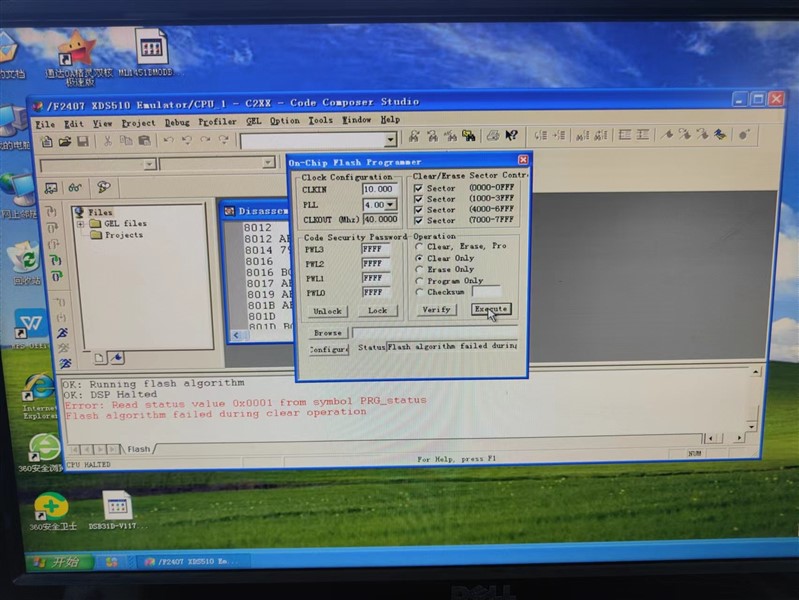This screenshot has height=600, width=799.
Task: Click the Cut scissors icon
Action: [x=108, y=141]
